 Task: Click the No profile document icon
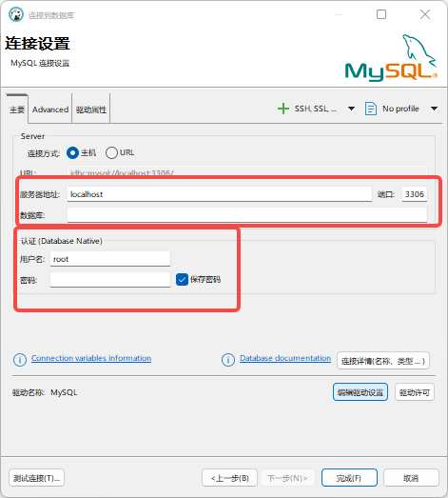pos(371,109)
